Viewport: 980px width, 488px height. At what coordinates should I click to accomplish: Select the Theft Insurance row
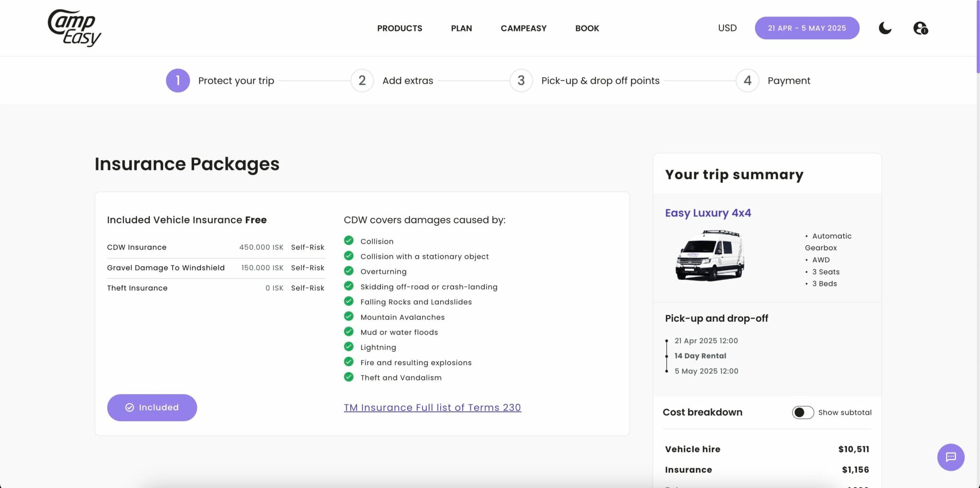(216, 288)
